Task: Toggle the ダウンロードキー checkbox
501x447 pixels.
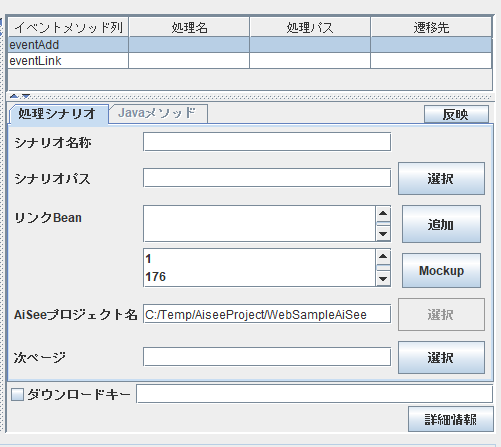Action: [17, 394]
